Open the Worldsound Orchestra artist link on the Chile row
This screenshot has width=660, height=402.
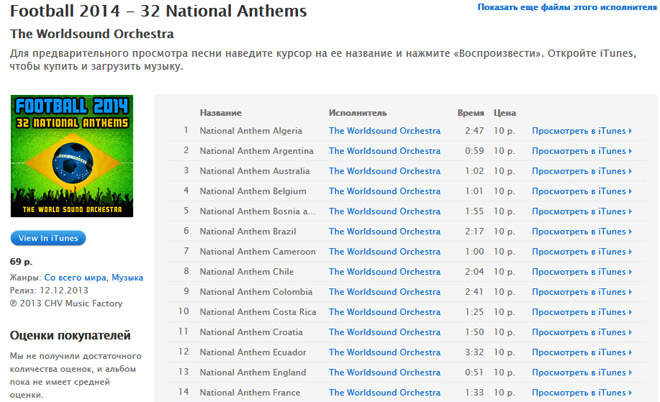pyautogui.click(x=385, y=272)
